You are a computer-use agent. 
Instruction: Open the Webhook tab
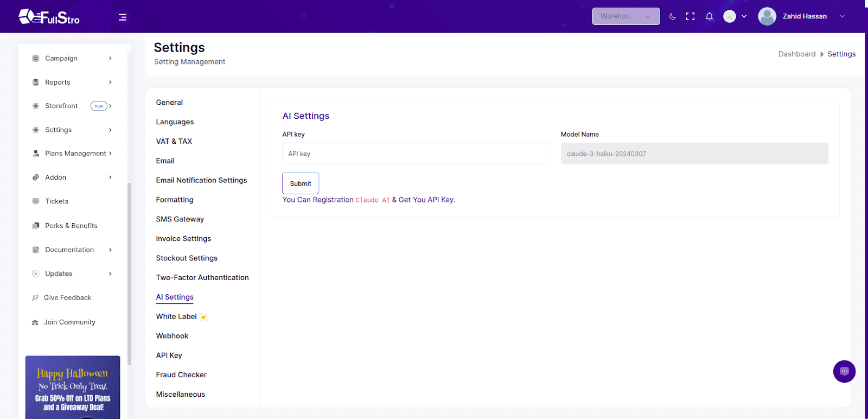coord(172,336)
